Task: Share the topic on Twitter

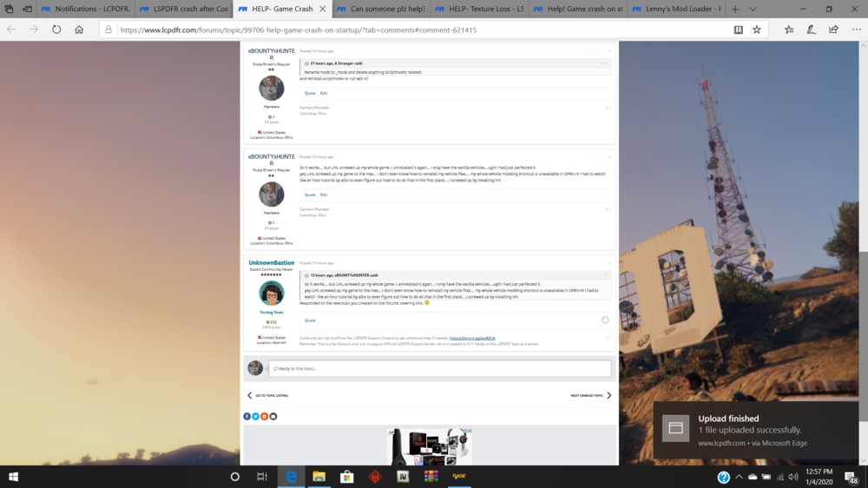Action: point(256,417)
